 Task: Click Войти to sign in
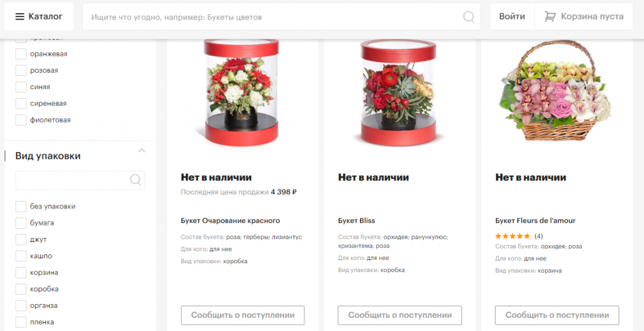tap(512, 17)
